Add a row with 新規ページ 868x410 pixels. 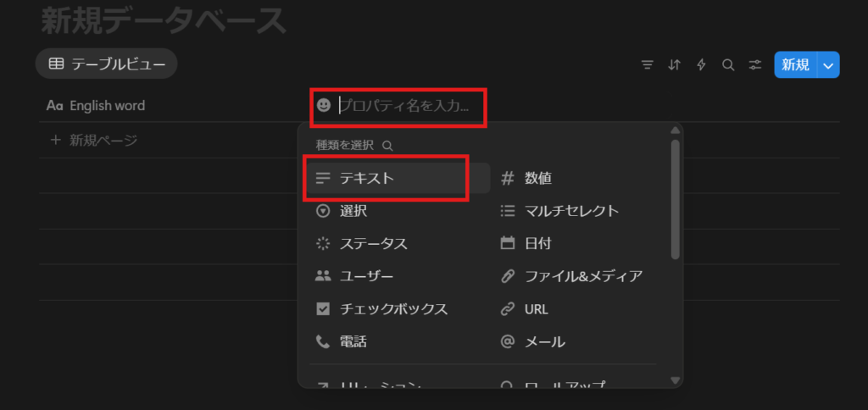coord(93,140)
